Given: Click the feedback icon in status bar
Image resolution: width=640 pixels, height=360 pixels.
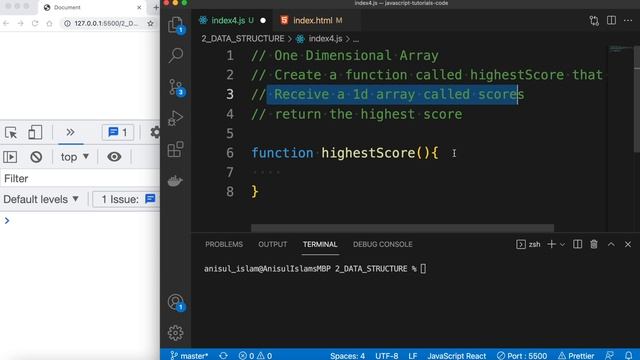Looking at the screenshot, I should coord(609,356).
